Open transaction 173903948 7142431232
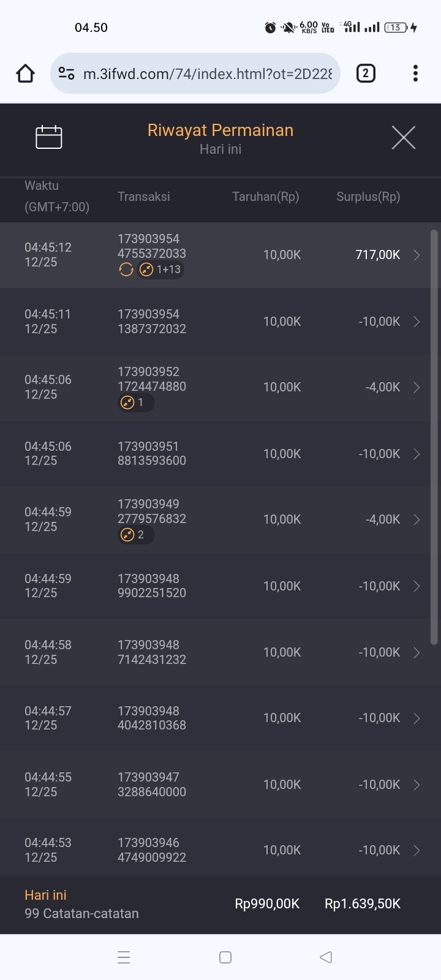 point(152,652)
